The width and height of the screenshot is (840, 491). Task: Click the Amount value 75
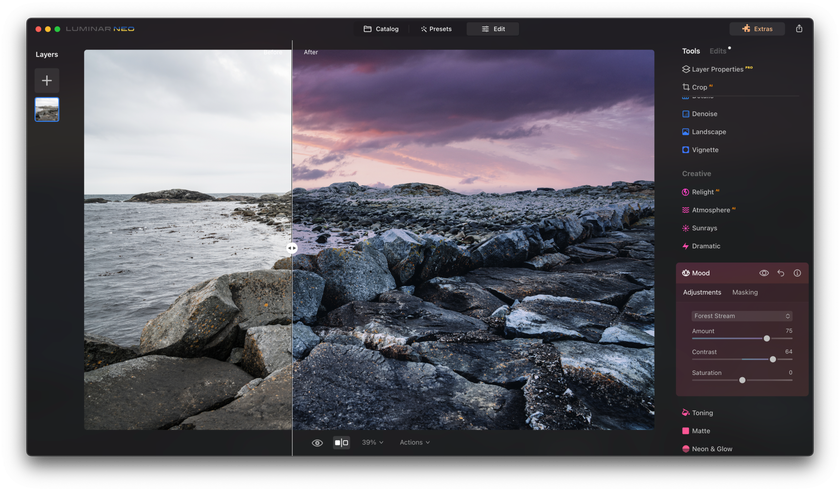pyautogui.click(x=789, y=331)
